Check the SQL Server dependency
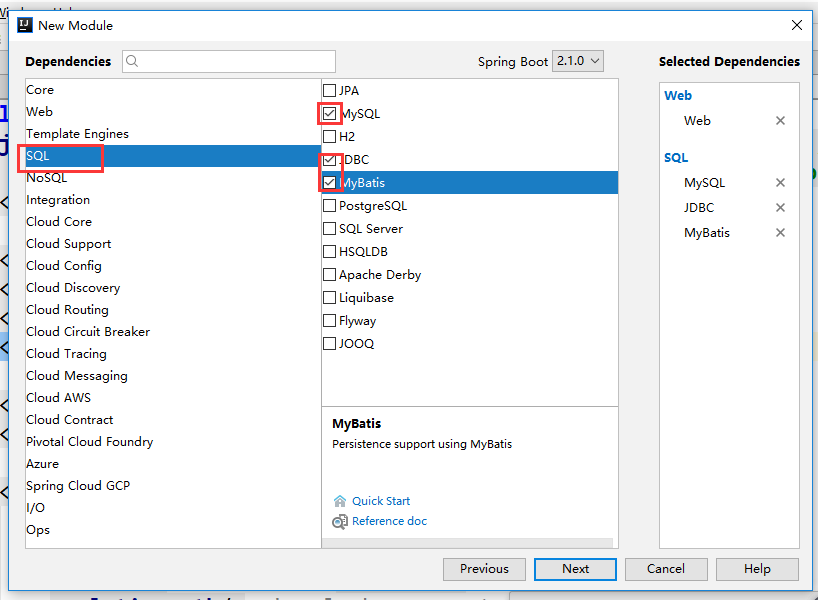This screenshot has width=818, height=600. click(329, 229)
